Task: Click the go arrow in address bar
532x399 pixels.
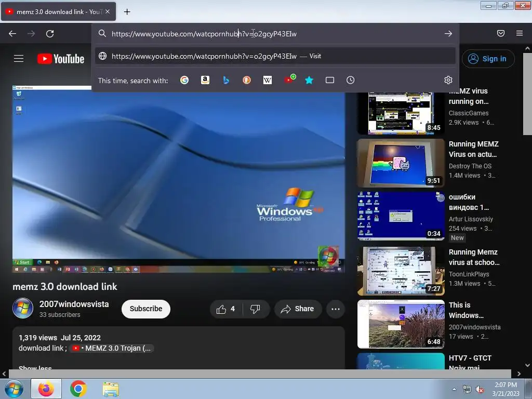Action: (x=448, y=34)
